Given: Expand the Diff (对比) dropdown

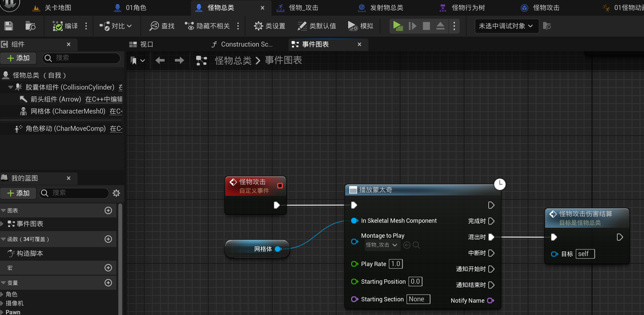Looking at the screenshot, I should (116, 26).
